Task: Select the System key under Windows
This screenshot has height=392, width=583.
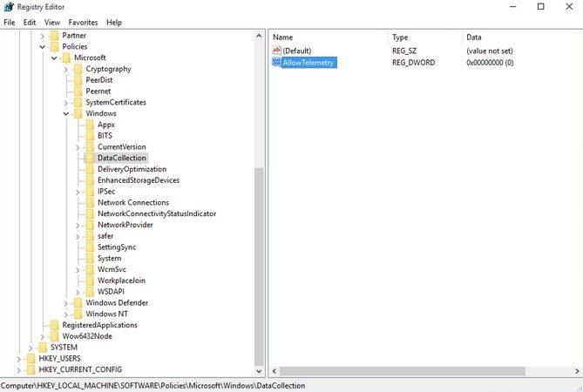Action: 109,258
